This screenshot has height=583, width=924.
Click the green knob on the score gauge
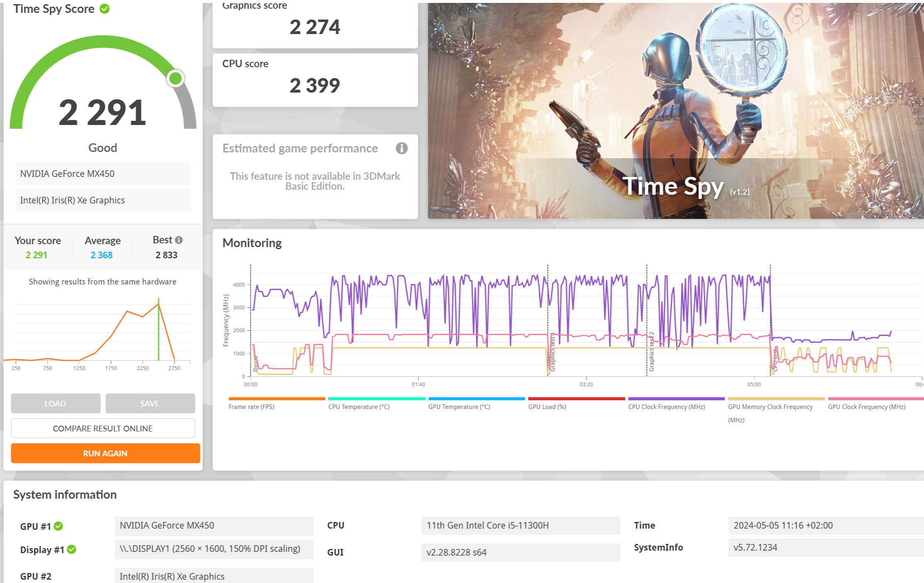coord(176,78)
